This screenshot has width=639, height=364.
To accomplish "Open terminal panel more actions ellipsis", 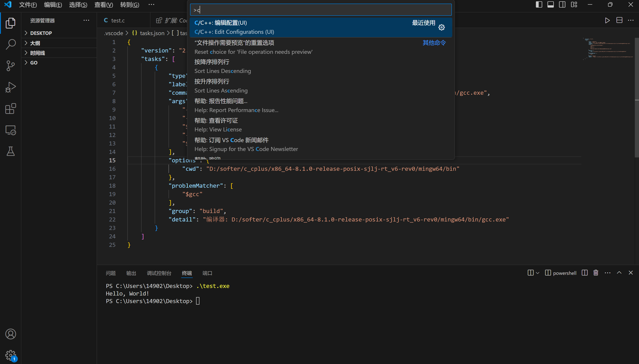I will click(x=607, y=273).
